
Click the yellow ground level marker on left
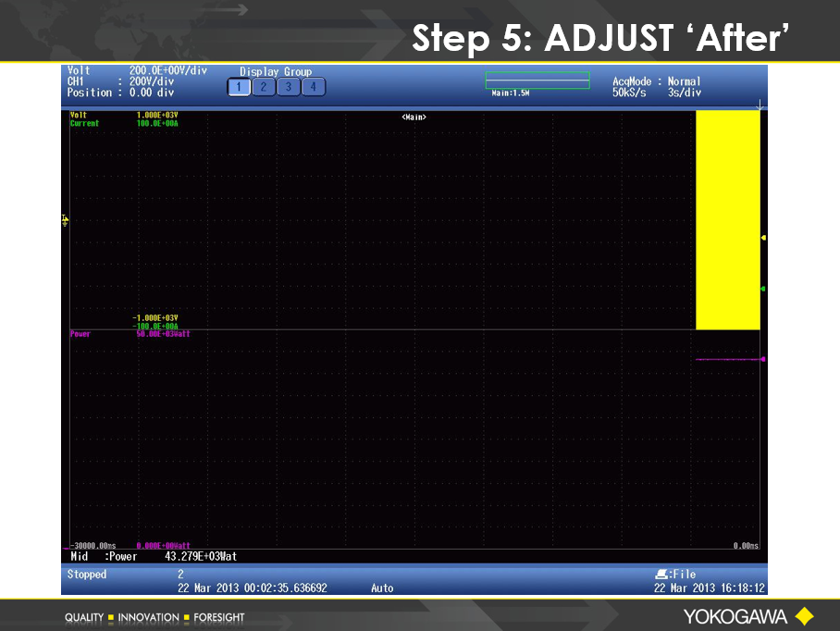tap(65, 220)
